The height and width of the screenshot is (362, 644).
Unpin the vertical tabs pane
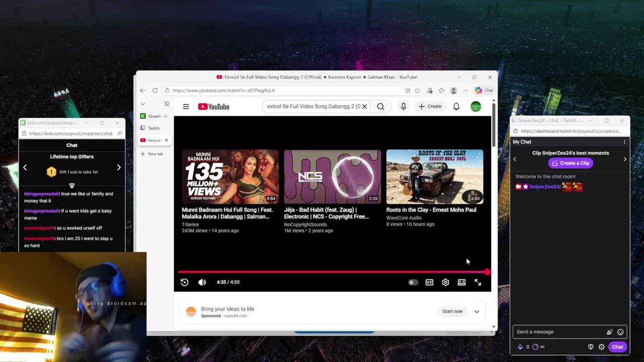(x=167, y=104)
